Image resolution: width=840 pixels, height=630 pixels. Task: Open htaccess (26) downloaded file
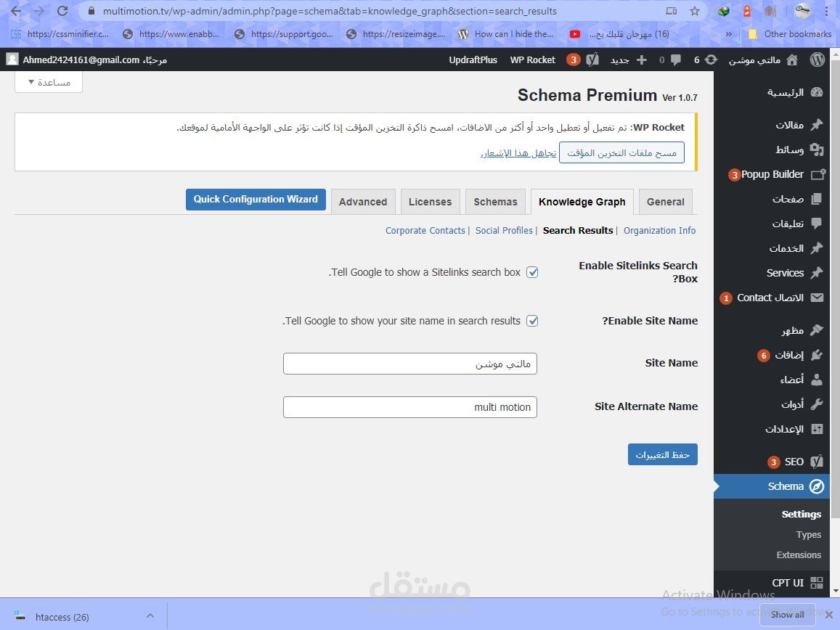[x=62, y=617]
